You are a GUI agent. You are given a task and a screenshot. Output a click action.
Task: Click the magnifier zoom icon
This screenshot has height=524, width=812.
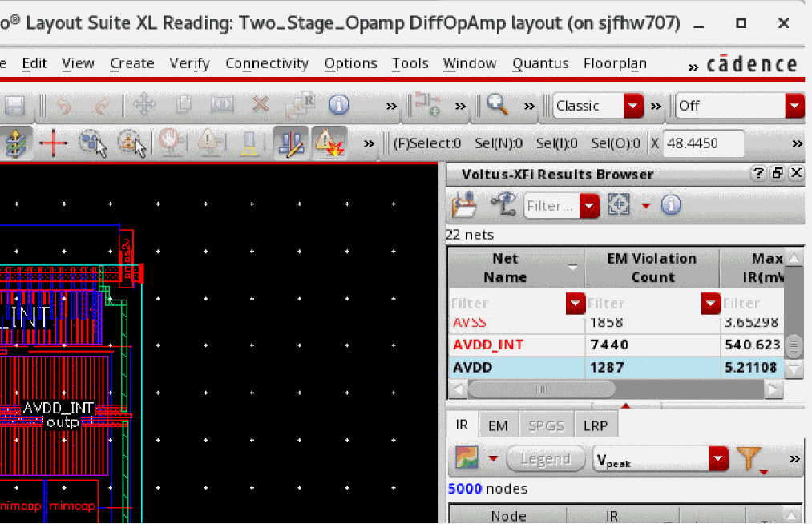pyautogui.click(x=497, y=105)
